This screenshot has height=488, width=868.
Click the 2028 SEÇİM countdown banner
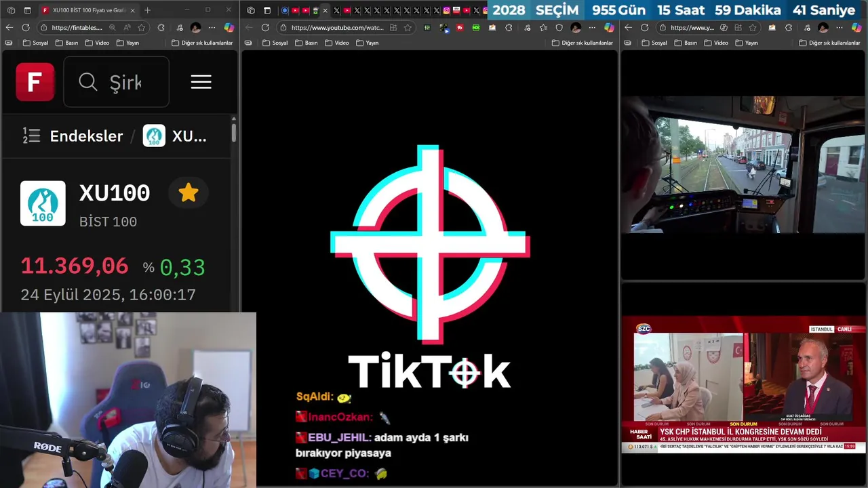pos(673,10)
